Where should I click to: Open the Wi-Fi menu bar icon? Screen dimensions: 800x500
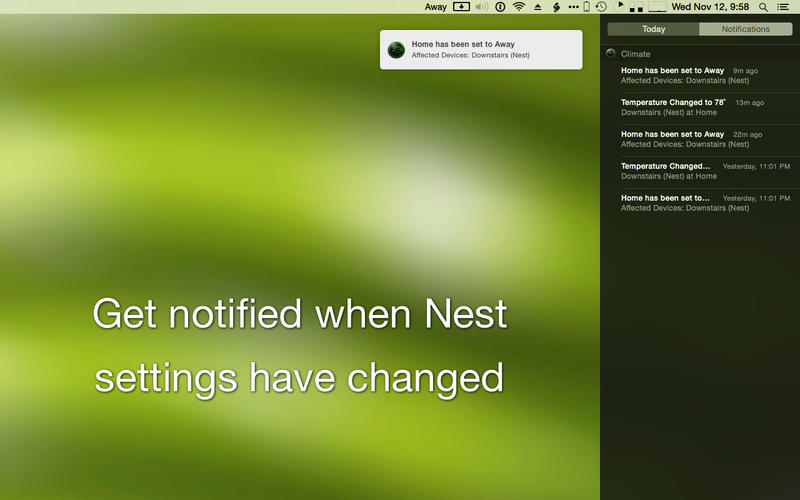(519, 7)
